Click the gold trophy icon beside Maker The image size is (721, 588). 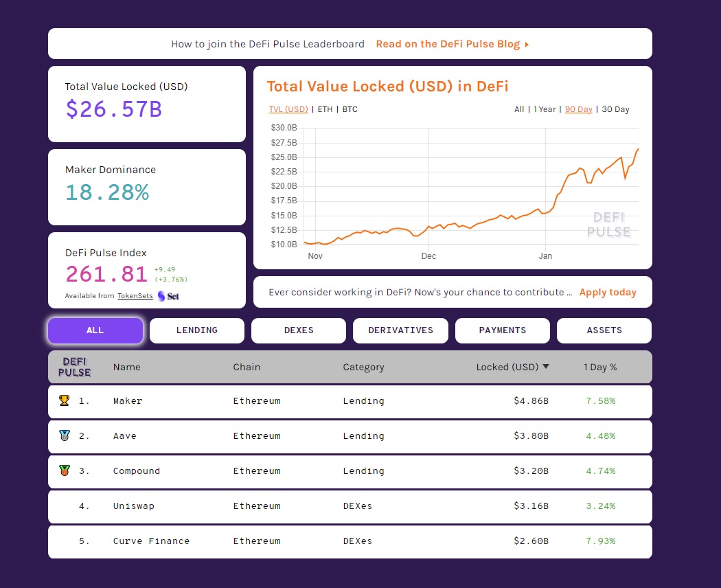(x=65, y=400)
